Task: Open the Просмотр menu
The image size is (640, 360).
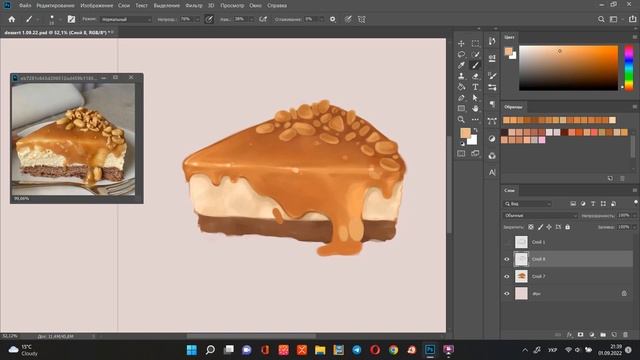Action: pos(232,6)
